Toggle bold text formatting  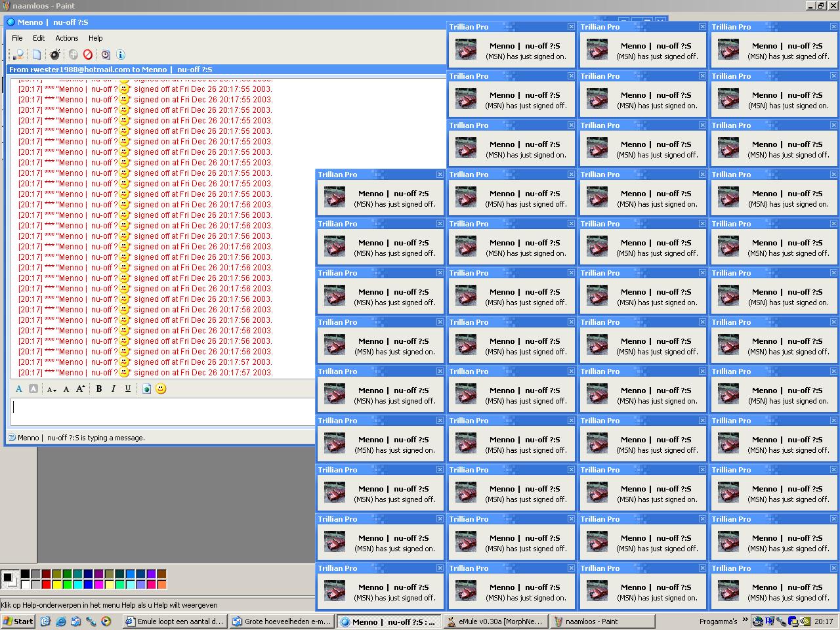pos(99,388)
